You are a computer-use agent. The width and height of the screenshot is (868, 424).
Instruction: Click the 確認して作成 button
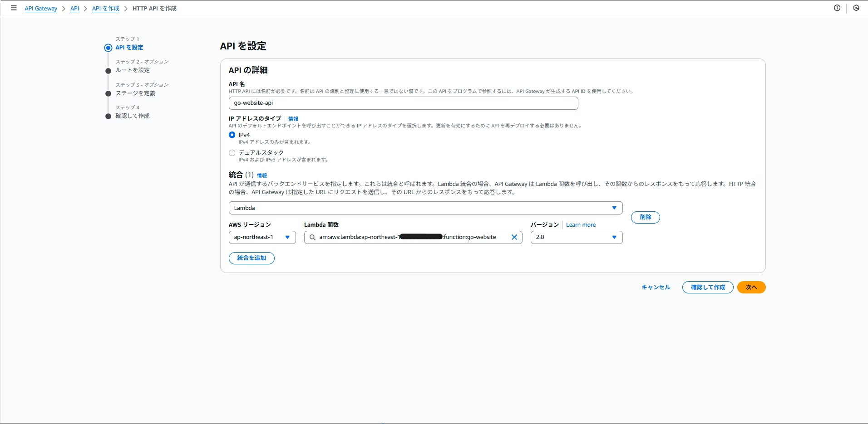coord(708,288)
